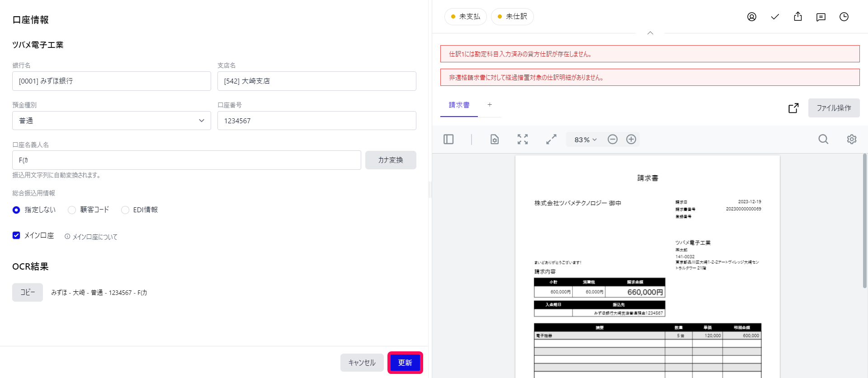
Task: Switch to the 請求書 tab
Action: tap(459, 105)
